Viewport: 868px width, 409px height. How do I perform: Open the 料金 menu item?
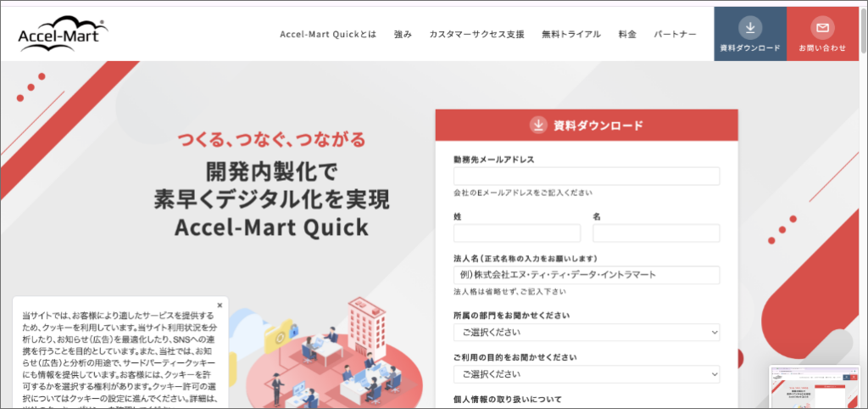[x=627, y=34]
